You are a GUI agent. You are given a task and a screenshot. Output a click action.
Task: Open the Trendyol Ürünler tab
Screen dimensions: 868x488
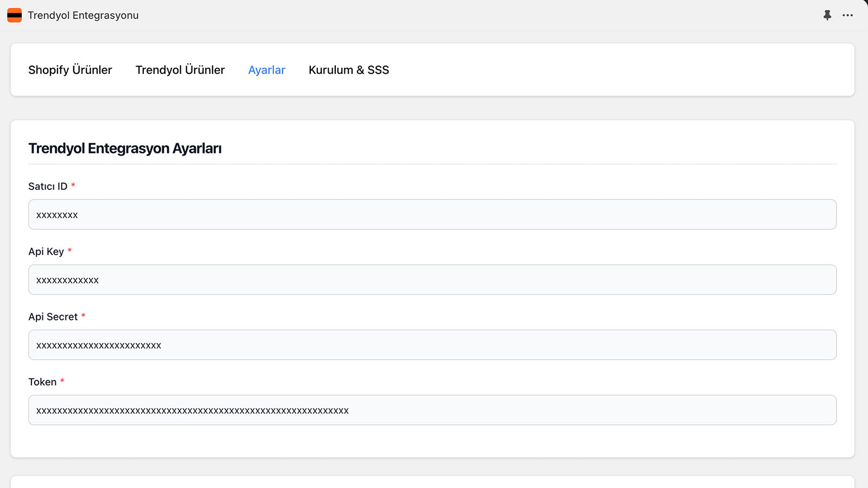180,70
